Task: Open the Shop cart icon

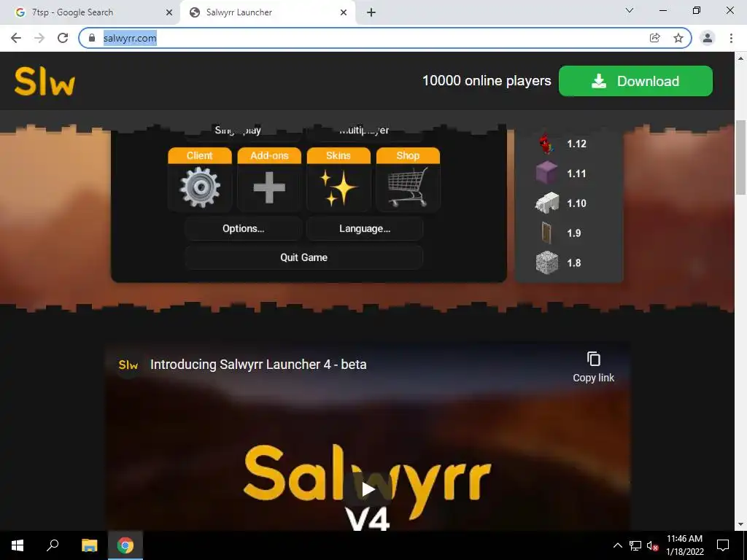Action: coord(408,187)
